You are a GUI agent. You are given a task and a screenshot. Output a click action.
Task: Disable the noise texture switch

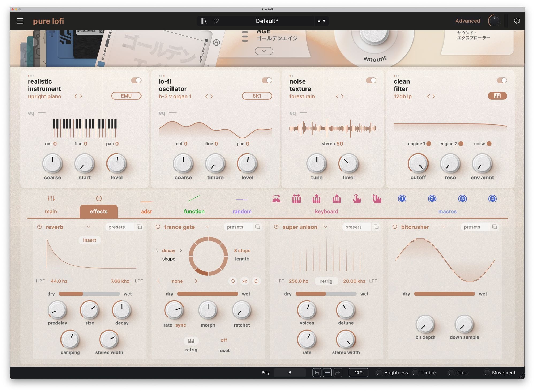pyautogui.click(x=371, y=80)
